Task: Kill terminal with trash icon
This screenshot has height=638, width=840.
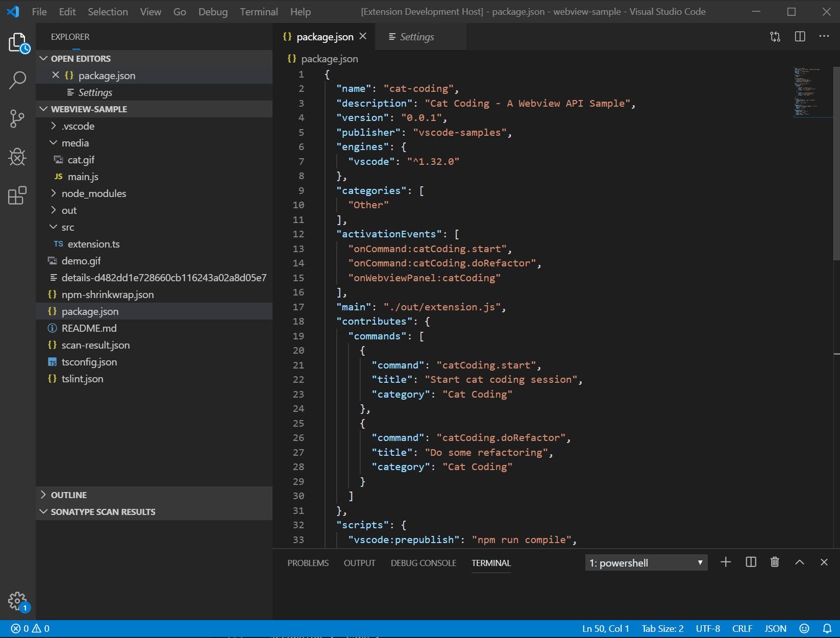Action: (775, 562)
